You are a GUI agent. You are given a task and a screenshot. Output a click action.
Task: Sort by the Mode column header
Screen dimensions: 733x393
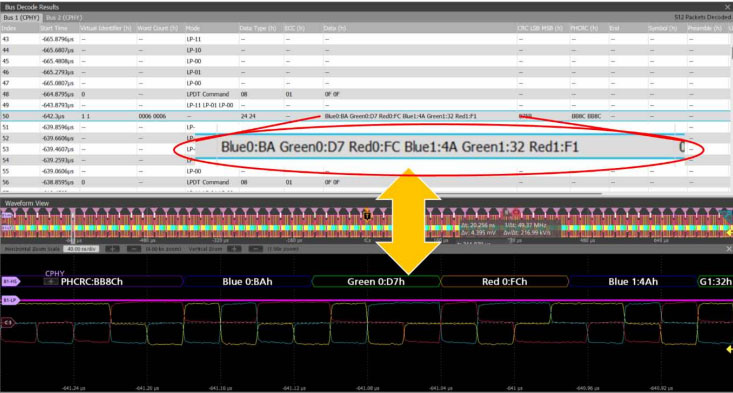click(x=192, y=28)
